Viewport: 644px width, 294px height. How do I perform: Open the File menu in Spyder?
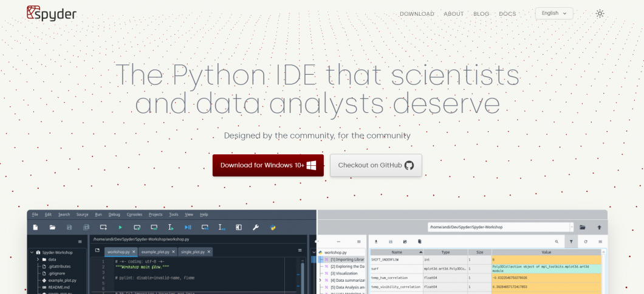(35, 214)
